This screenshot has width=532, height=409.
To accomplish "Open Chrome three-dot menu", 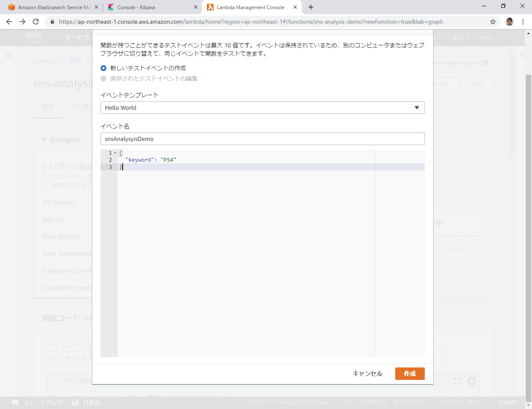I will click(523, 22).
